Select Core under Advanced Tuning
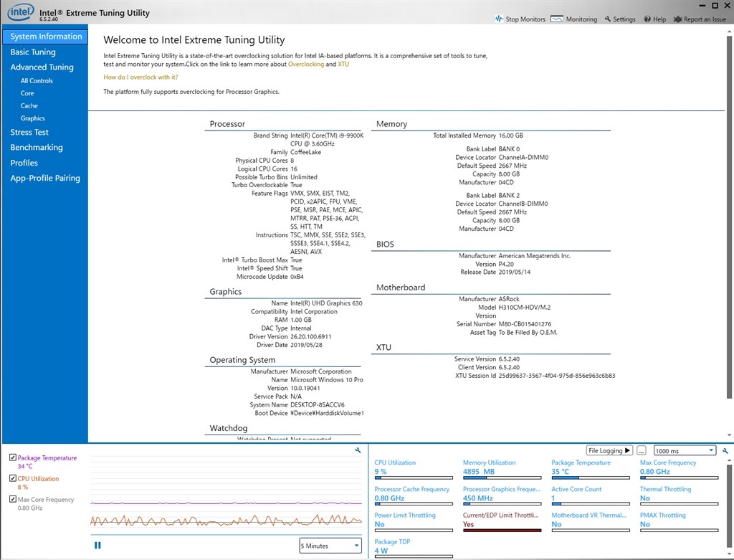This screenshot has width=734, height=560. [x=27, y=93]
